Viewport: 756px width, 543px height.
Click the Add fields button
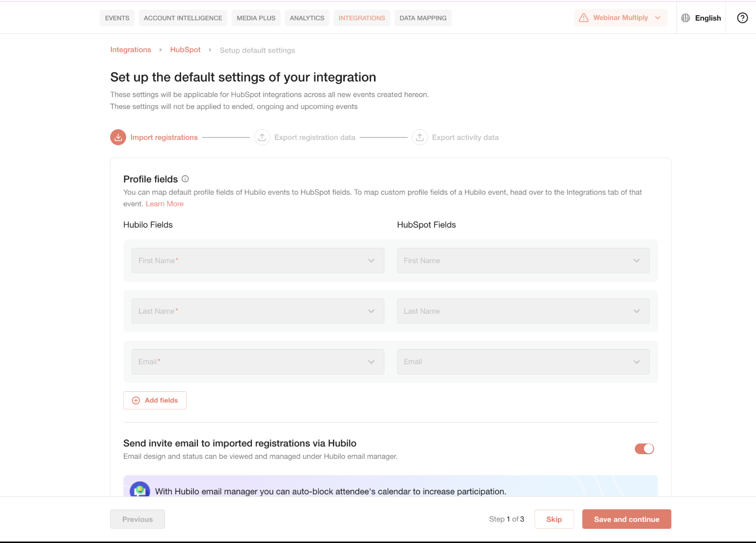[x=155, y=400]
